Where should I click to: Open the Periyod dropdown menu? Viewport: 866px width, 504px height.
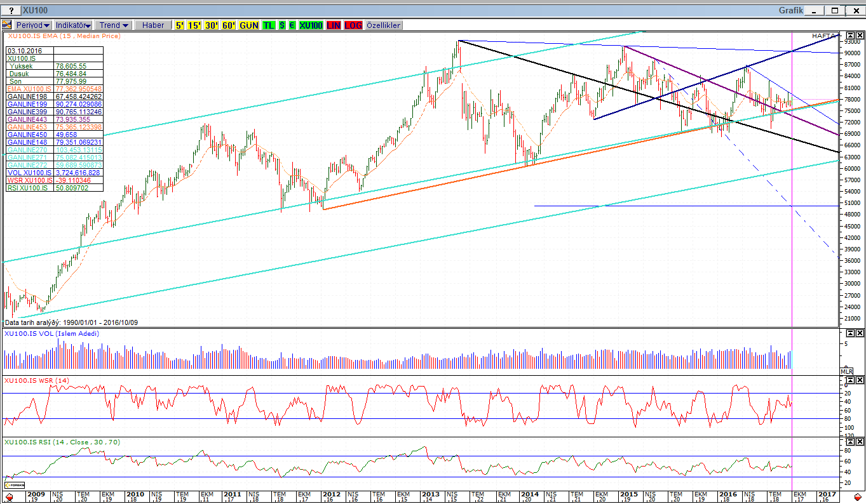(34, 25)
